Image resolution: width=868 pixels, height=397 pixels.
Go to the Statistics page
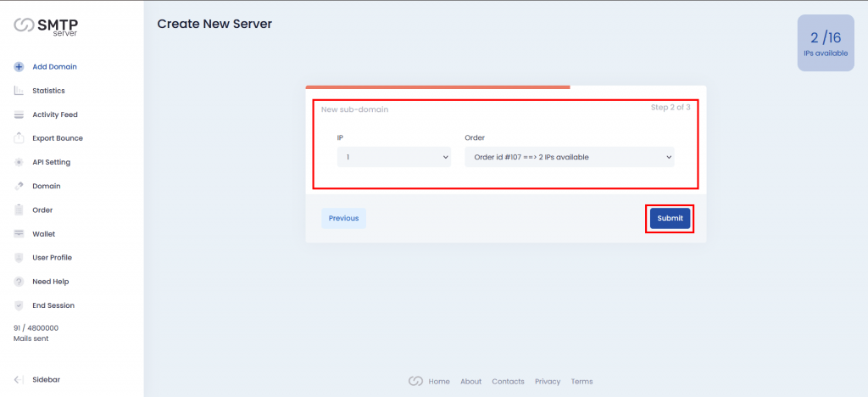click(48, 90)
